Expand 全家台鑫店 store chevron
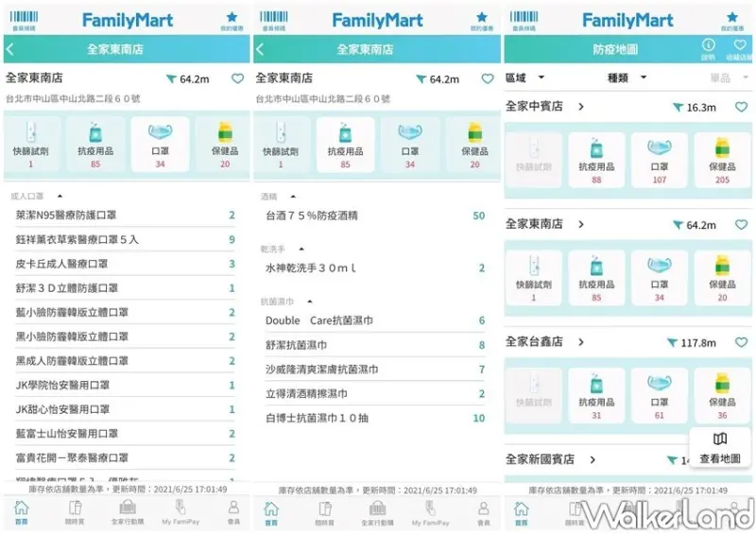Screen dimensions: 756x534 tap(581, 342)
